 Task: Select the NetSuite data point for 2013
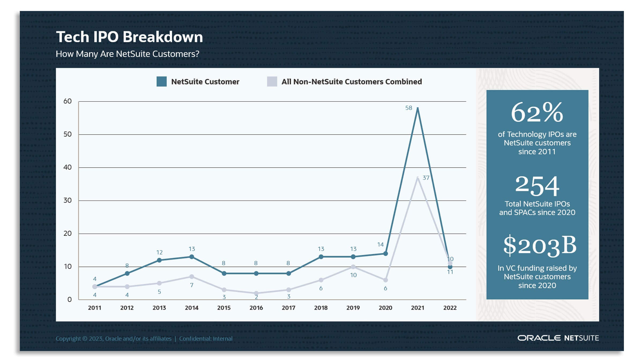click(x=159, y=260)
